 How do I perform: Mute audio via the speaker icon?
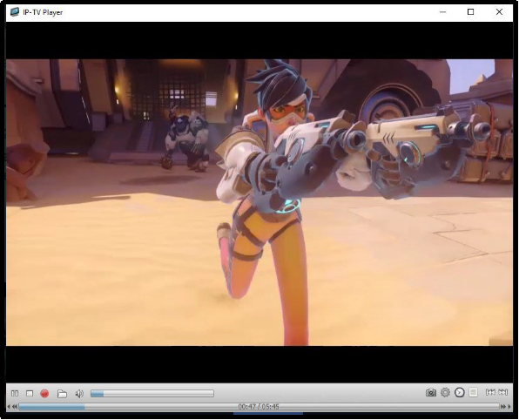(79, 393)
